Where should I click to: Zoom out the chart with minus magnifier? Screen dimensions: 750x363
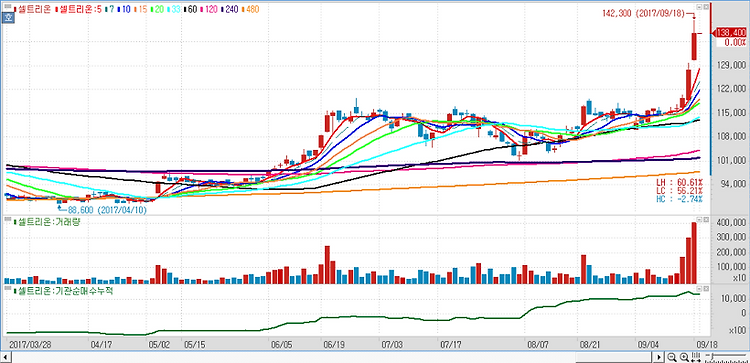tap(672, 357)
